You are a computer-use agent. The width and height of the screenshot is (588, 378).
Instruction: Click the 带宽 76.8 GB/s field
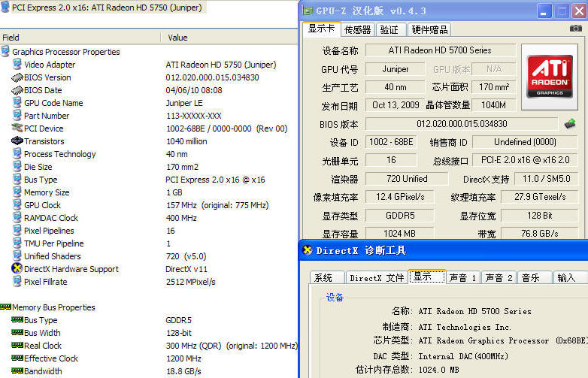pyautogui.click(x=539, y=234)
